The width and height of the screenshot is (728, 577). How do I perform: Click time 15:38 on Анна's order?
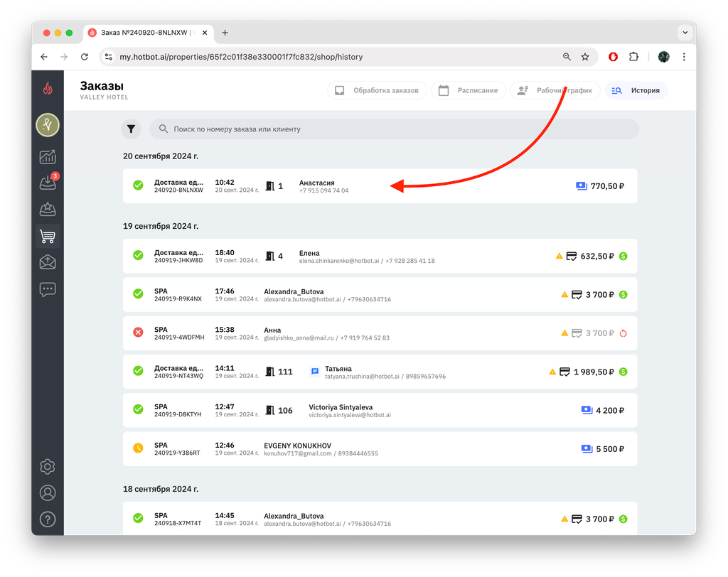(x=224, y=329)
